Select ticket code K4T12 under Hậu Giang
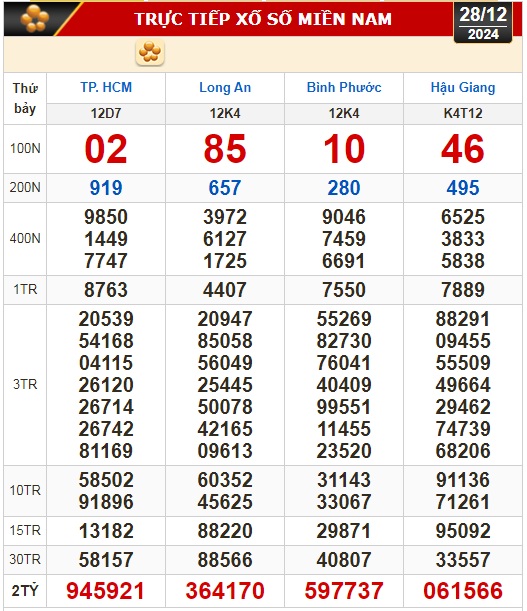 463,113
